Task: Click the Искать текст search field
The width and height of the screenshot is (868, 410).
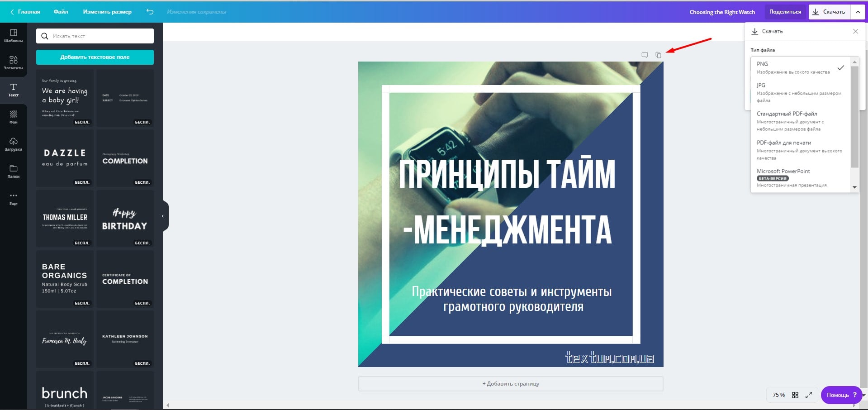Action: coord(95,36)
